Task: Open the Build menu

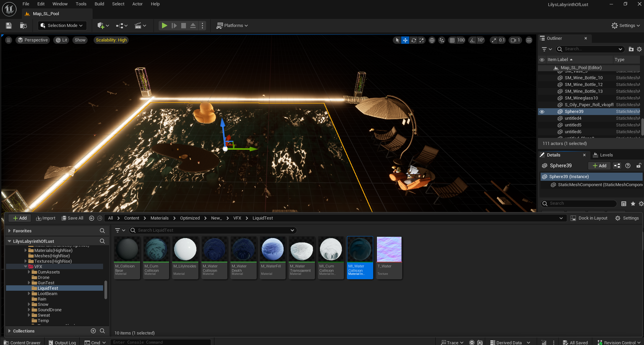Action: [x=99, y=4]
